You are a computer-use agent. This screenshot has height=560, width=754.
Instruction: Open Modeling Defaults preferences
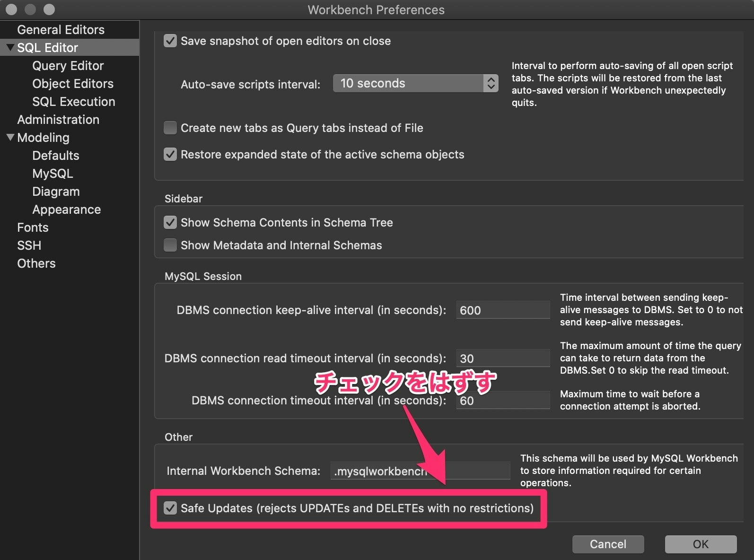coord(56,156)
